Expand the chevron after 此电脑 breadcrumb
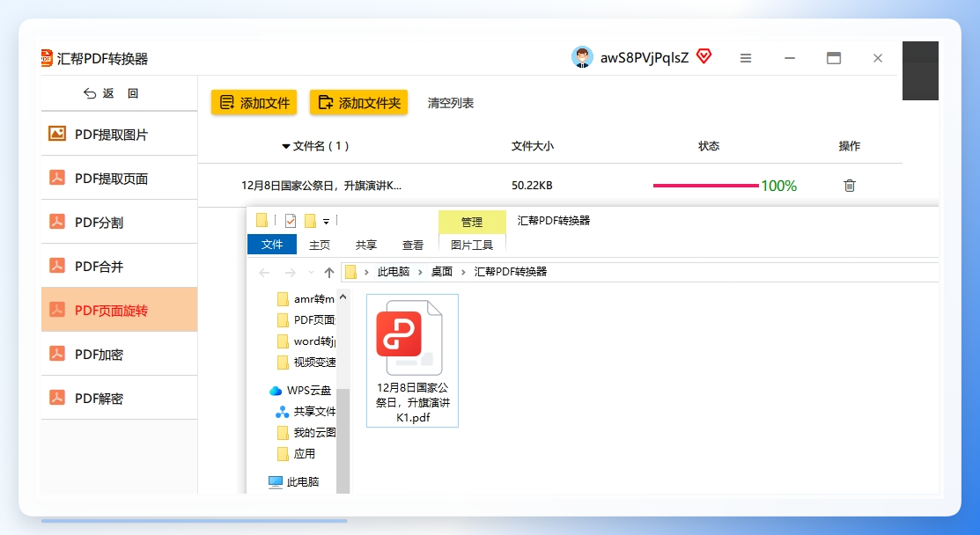The image size is (980, 535). click(x=421, y=272)
